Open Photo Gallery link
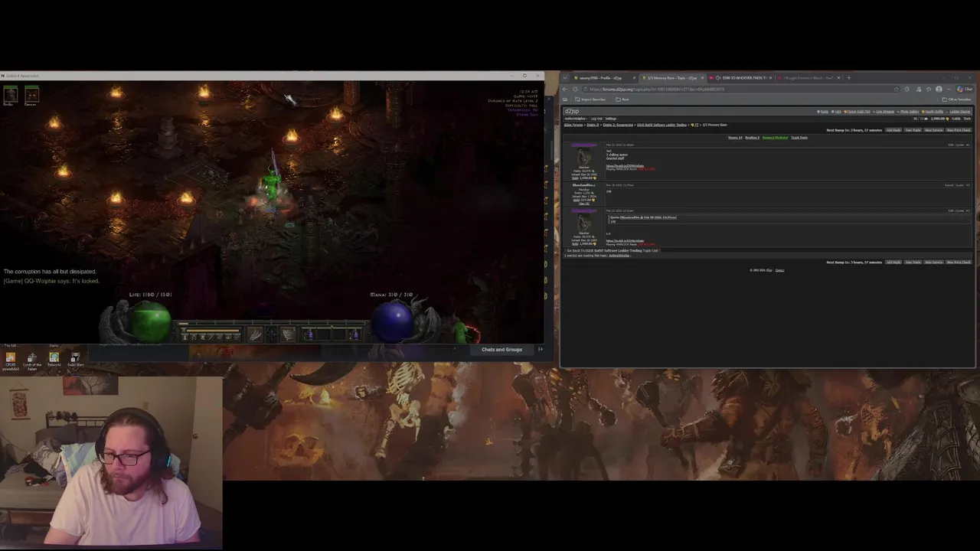This screenshot has width=980, height=551. tap(908, 112)
